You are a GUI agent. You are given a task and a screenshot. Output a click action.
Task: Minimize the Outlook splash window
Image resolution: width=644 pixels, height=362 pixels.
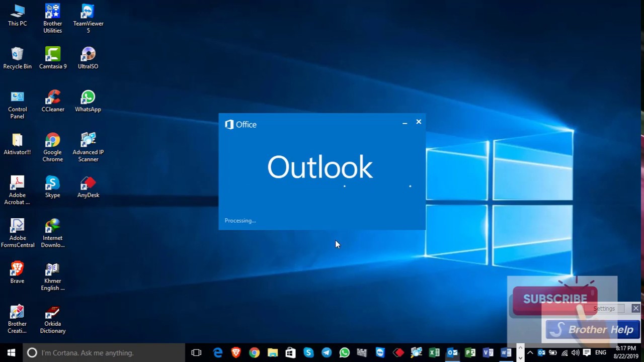pos(405,122)
